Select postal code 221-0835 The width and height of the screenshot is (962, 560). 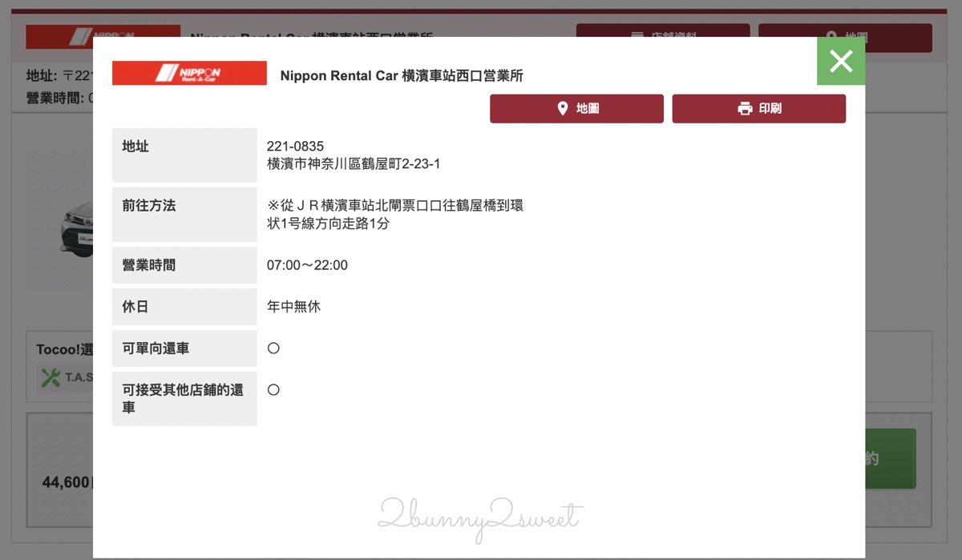296,147
